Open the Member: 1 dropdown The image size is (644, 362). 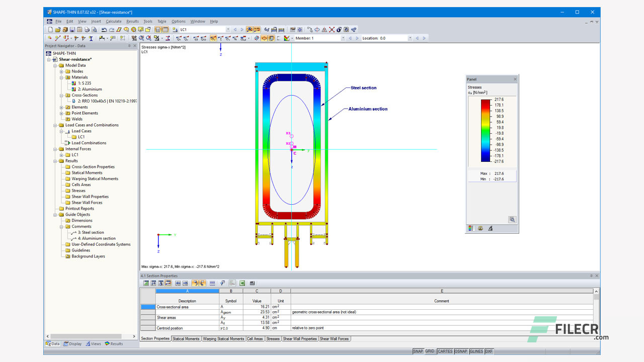tap(344, 38)
